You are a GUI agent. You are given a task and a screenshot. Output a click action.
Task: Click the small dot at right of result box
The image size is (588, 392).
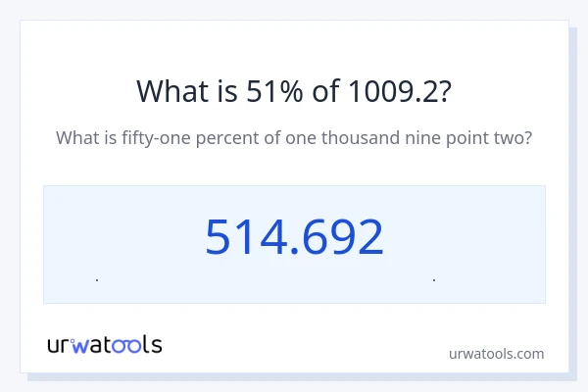click(434, 280)
